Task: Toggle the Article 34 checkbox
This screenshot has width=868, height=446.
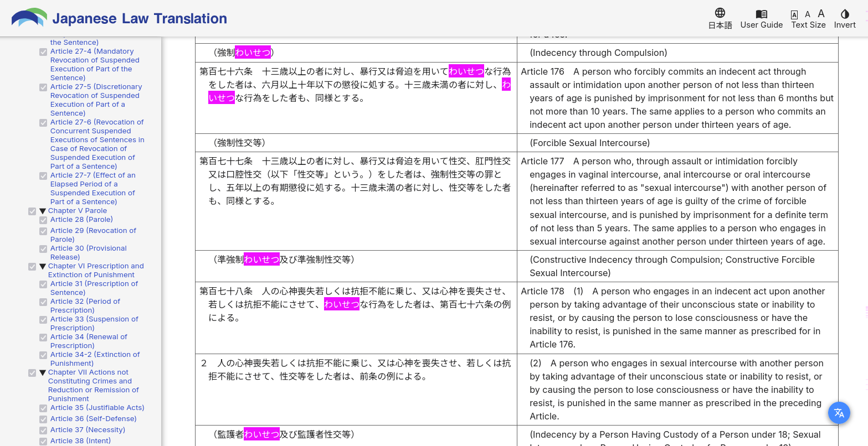Action: pos(43,338)
